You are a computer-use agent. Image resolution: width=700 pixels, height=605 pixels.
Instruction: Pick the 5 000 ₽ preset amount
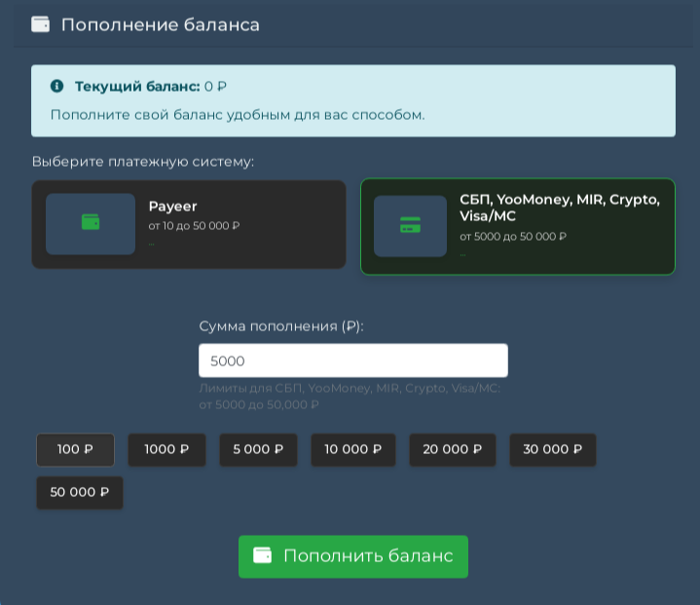tap(258, 449)
